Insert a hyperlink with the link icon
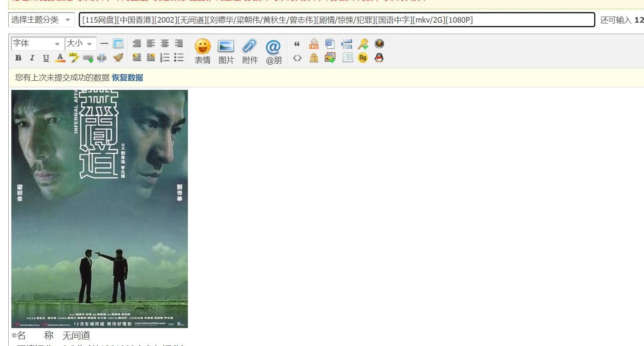644x346 pixels. click(x=88, y=58)
